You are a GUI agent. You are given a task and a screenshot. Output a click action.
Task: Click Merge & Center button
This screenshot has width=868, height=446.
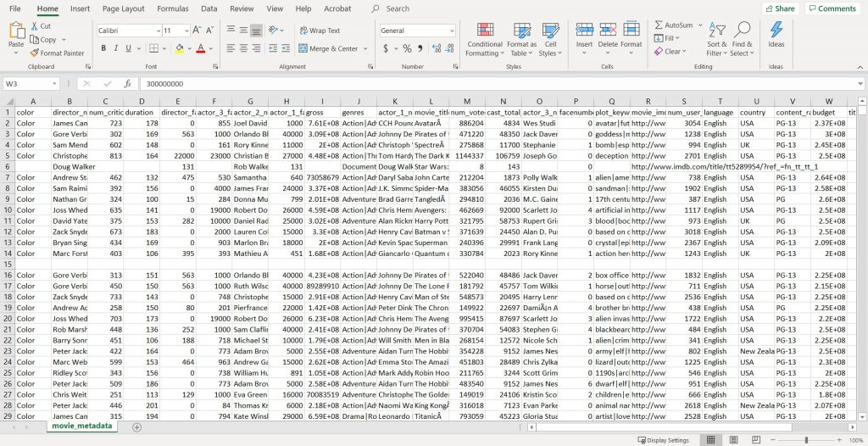point(329,49)
